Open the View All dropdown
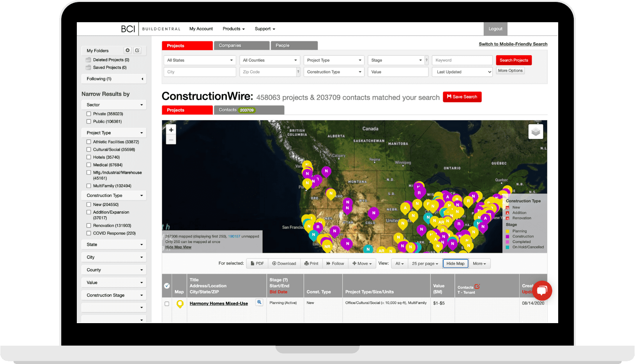Viewport: 635px width, 364px height. 400,264
